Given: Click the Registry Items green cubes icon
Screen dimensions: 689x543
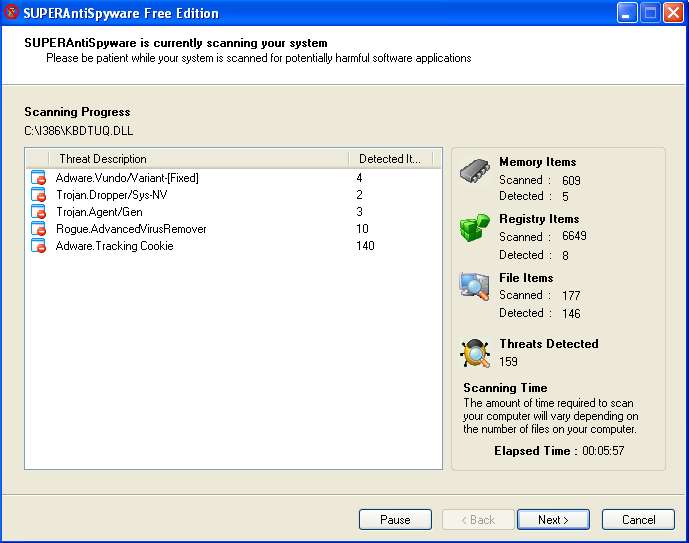Looking at the screenshot, I should 475,228.
